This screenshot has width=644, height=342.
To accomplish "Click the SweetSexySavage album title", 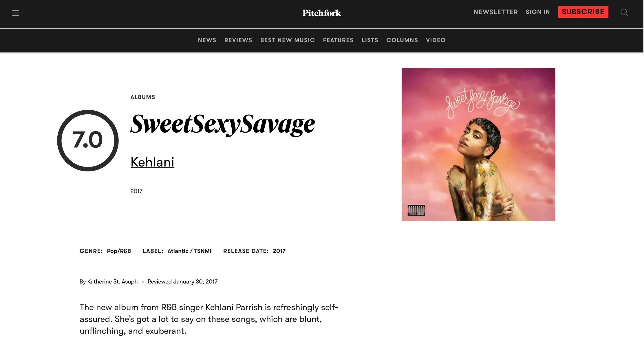I will tap(222, 124).
